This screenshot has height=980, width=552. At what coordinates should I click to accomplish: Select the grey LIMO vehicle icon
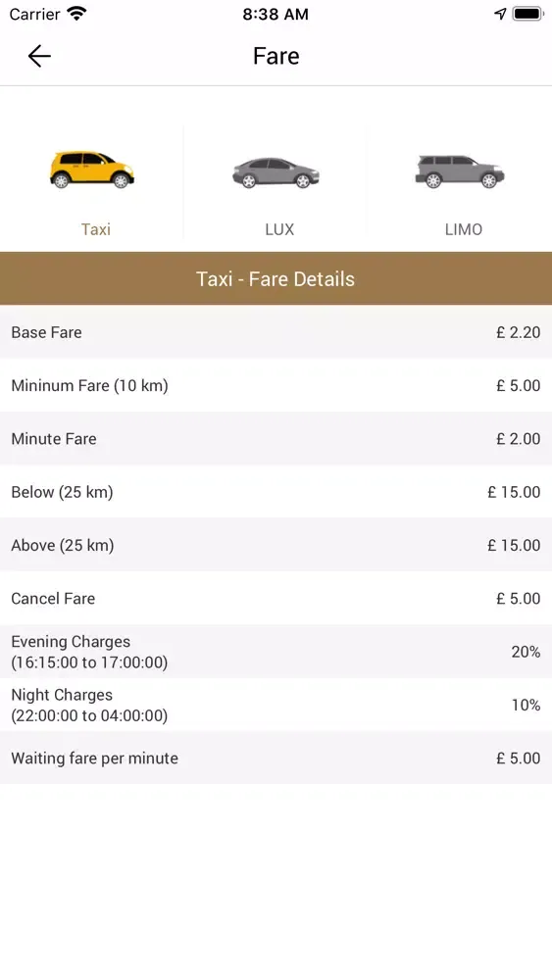[460, 171]
